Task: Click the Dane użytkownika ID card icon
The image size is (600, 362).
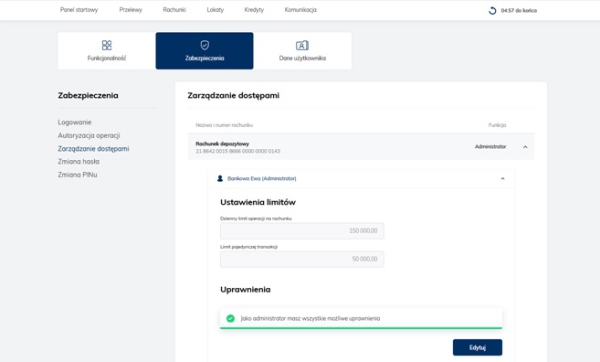Action: point(302,46)
